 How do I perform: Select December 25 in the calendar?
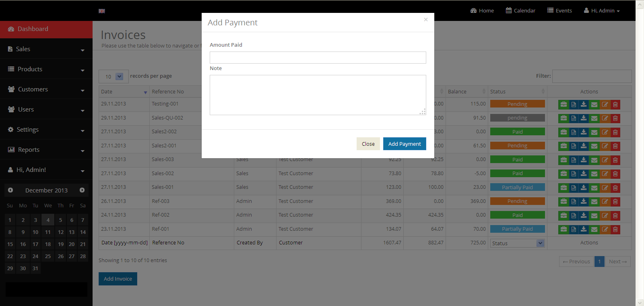[48, 256]
